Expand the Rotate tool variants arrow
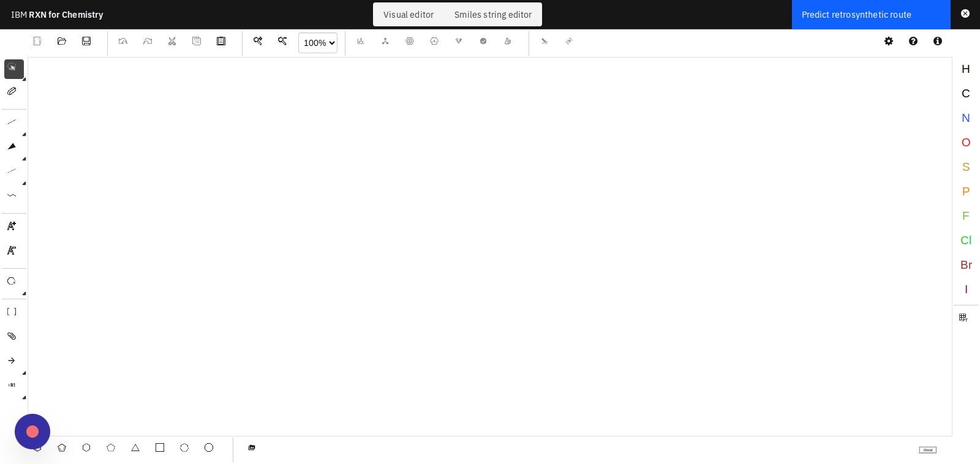 24,294
